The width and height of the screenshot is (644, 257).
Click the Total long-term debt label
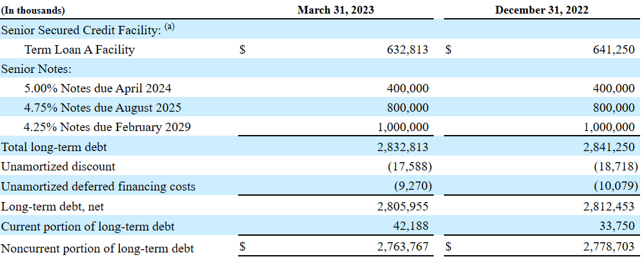point(54,147)
